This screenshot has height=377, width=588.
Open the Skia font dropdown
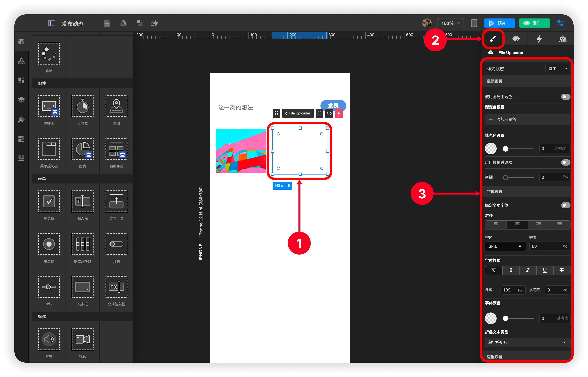[505, 246]
